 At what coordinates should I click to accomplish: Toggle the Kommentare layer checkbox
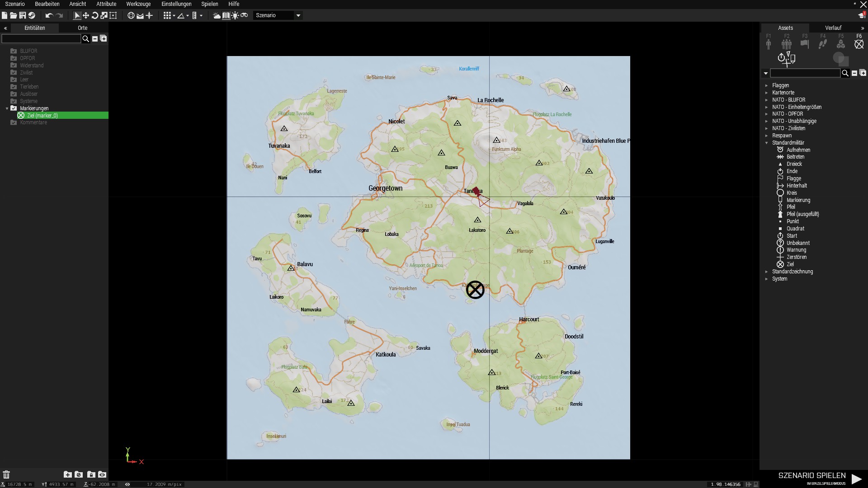pos(14,122)
